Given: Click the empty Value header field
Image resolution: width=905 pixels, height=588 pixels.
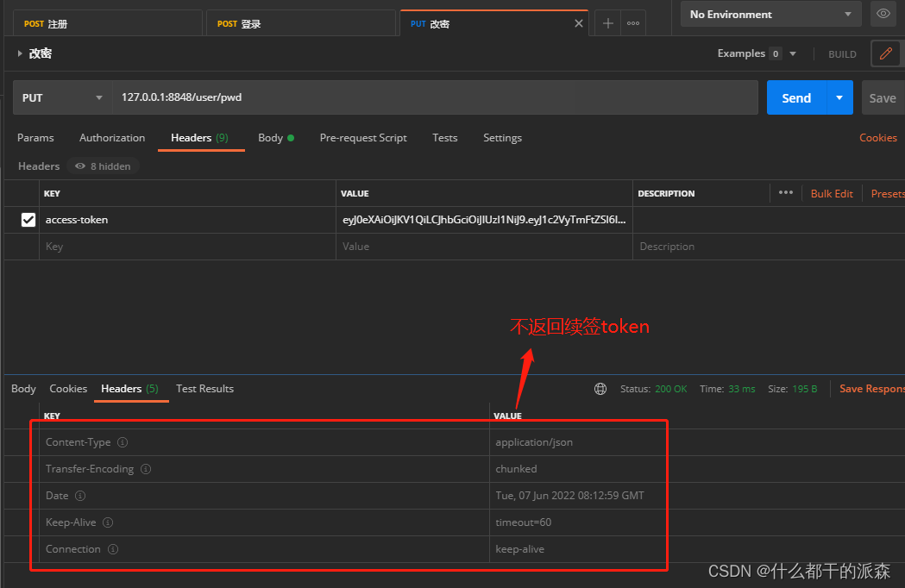Looking at the screenshot, I should tap(484, 247).
